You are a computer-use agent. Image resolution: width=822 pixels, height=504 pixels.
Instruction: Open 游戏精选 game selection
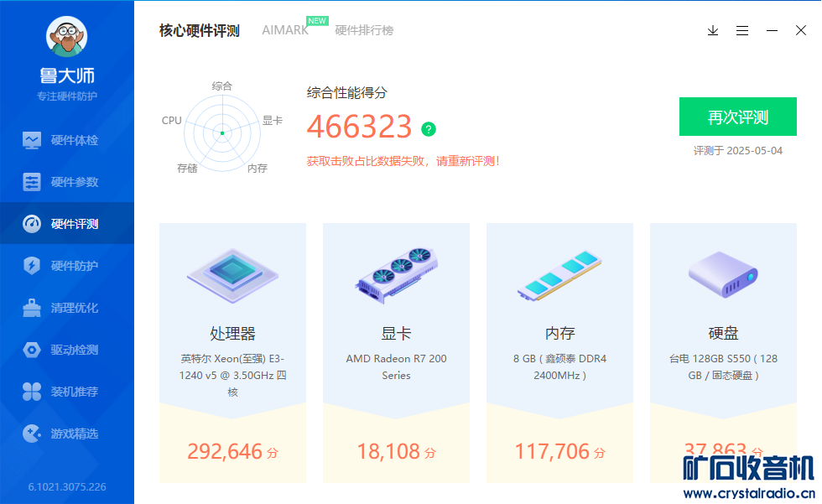pos(67,434)
